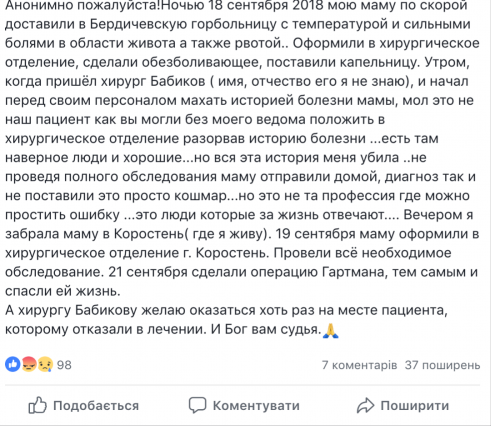Click the Поширити text label
The image size is (491, 426).
click(x=415, y=406)
